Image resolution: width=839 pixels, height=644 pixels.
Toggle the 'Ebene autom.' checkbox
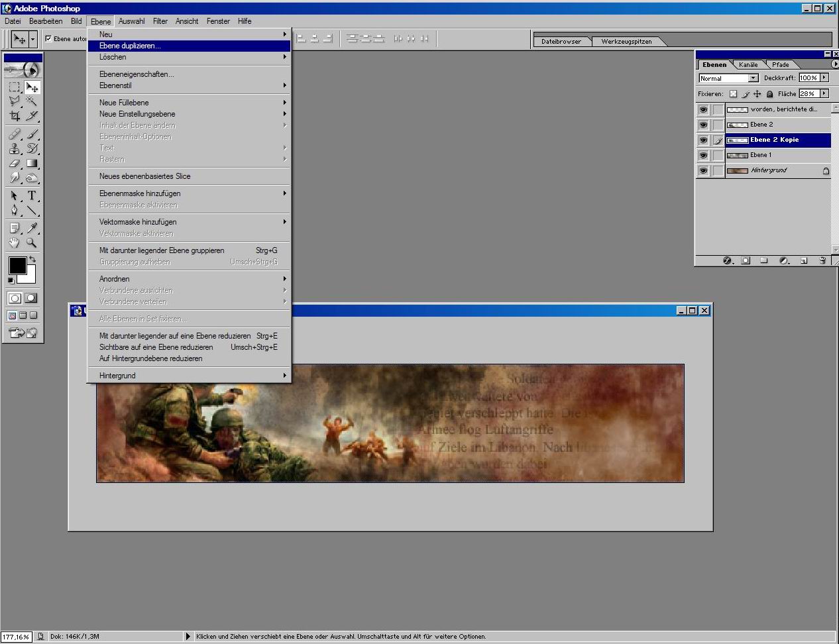pyautogui.click(x=48, y=38)
